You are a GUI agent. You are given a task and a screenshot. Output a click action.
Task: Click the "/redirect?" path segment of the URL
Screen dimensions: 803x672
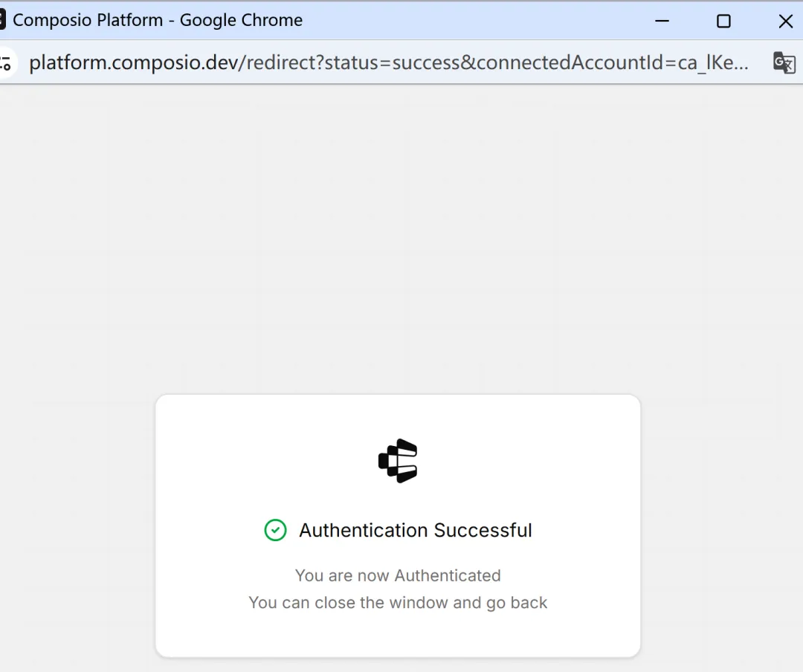(x=280, y=63)
